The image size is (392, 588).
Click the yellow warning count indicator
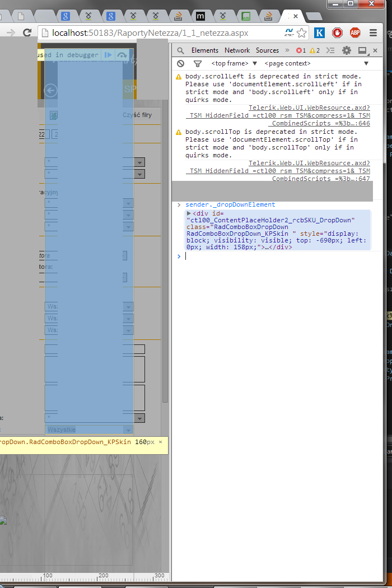pos(314,50)
